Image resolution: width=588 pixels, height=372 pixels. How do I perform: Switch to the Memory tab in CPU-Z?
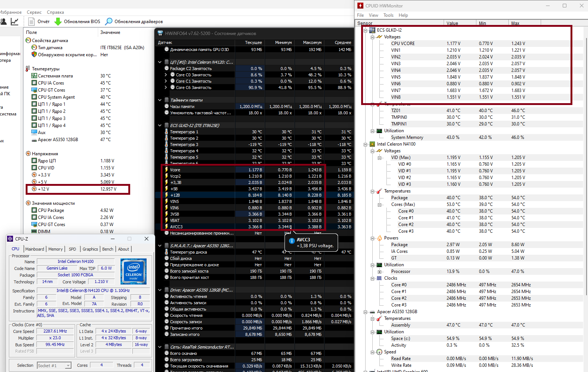[55, 249]
